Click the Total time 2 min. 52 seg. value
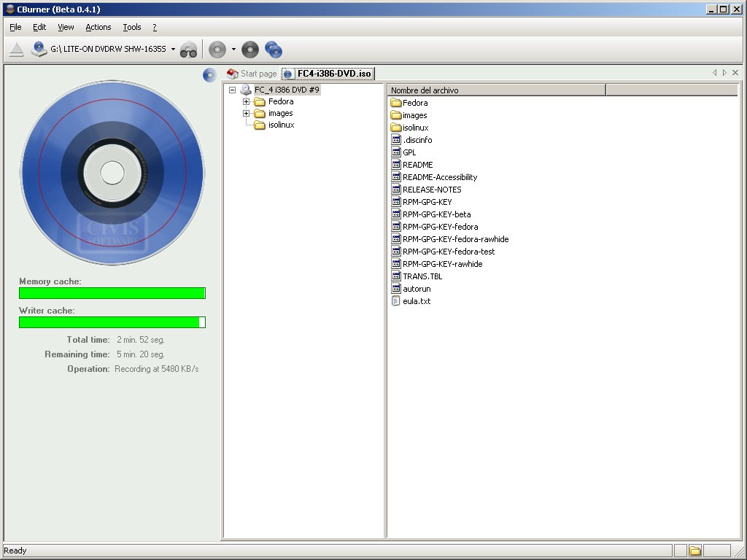Screen dimensions: 747x560 pos(141,340)
